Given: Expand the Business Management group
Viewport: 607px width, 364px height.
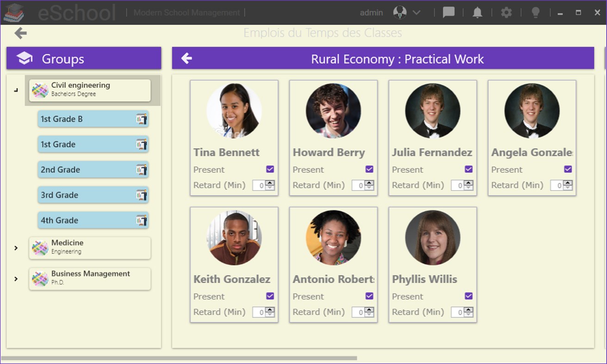Looking at the screenshot, I should pos(15,278).
